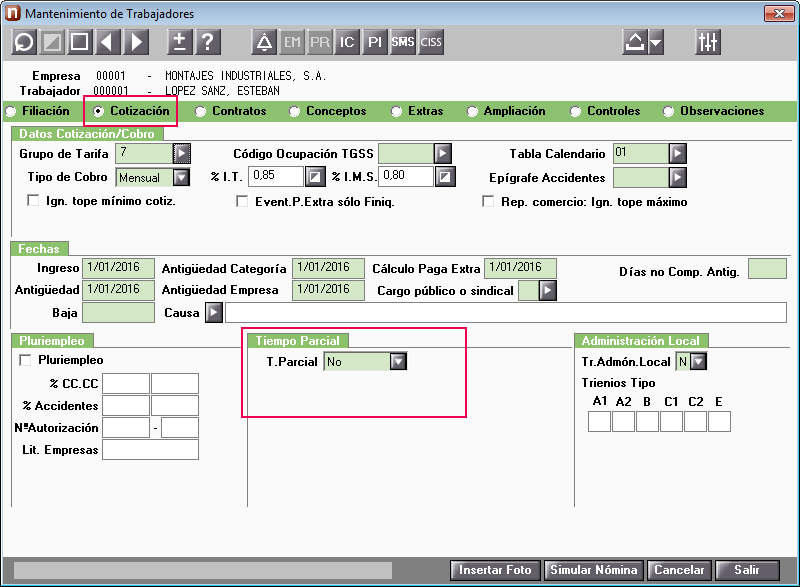Tick Event.P.Extra sólo Finiq. checkbox
The width and height of the screenshot is (800, 587).
[x=242, y=201]
